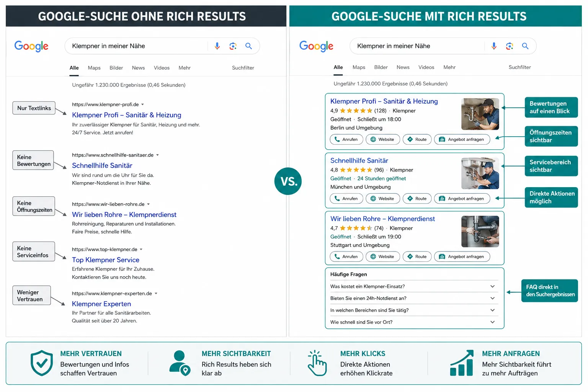Click Anrufen button for Schnellhilfe Sanitär
Image resolution: width=588 pixels, height=392 pixels.
point(346,199)
